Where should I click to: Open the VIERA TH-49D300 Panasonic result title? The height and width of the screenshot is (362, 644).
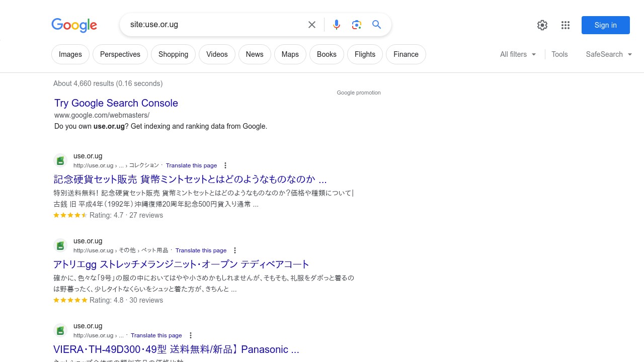176,349
